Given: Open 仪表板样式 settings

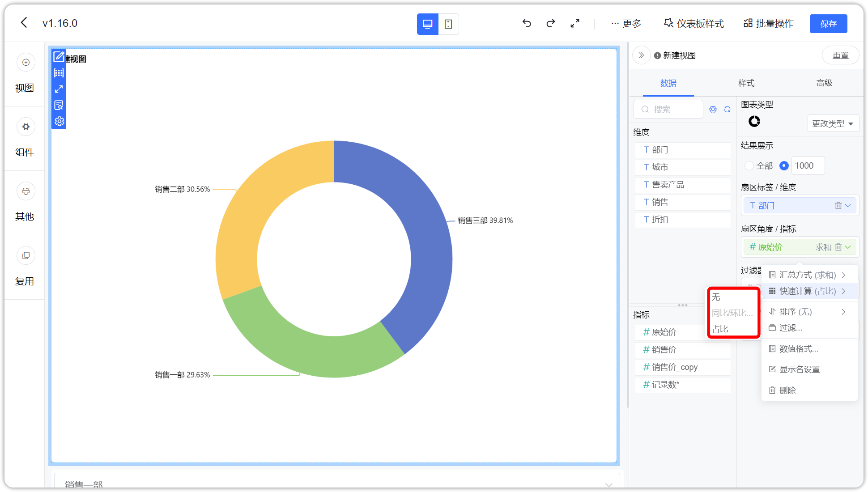Looking at the screenshot, I should [694, 23].
